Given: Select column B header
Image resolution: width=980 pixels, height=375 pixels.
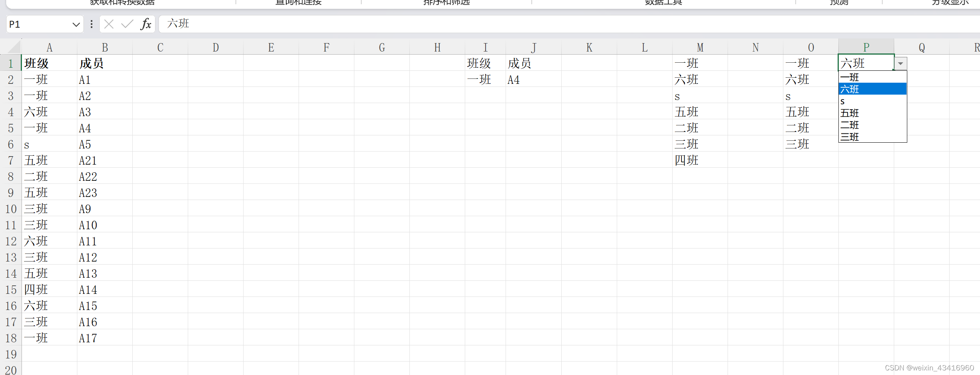Looking at the screenshot, I should click(105, 47).
